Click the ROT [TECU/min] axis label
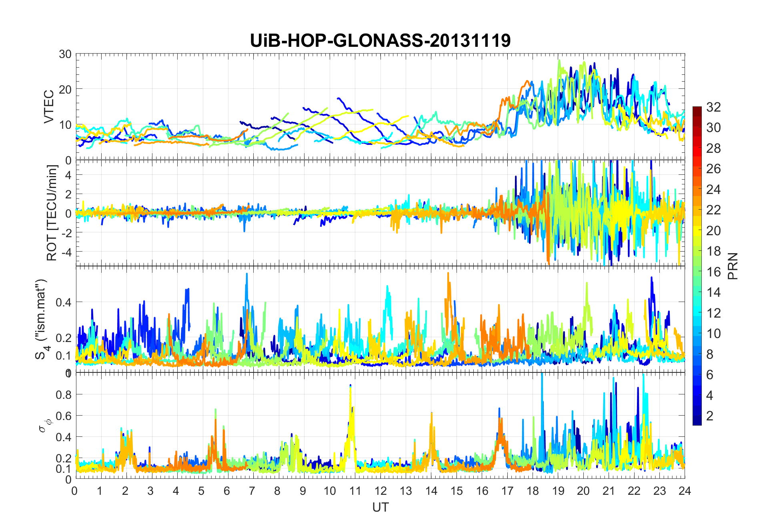The image size is (761, 532). click(x=52, y=213)
